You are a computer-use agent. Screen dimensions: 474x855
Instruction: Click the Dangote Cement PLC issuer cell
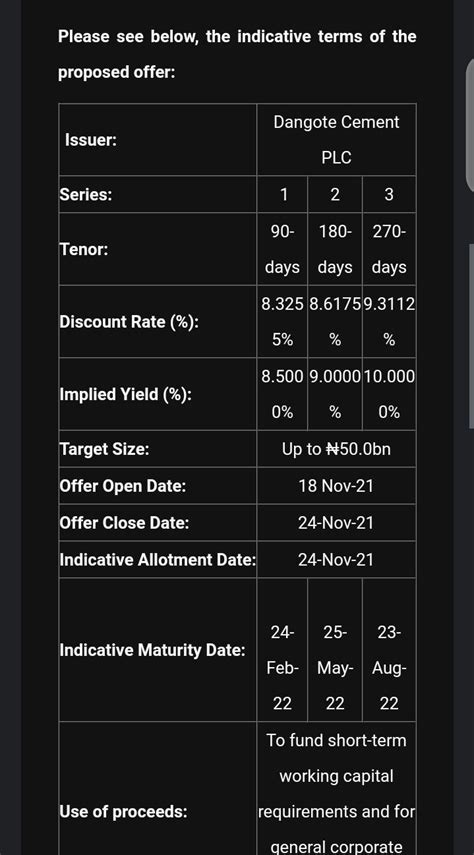coord(336,140)
